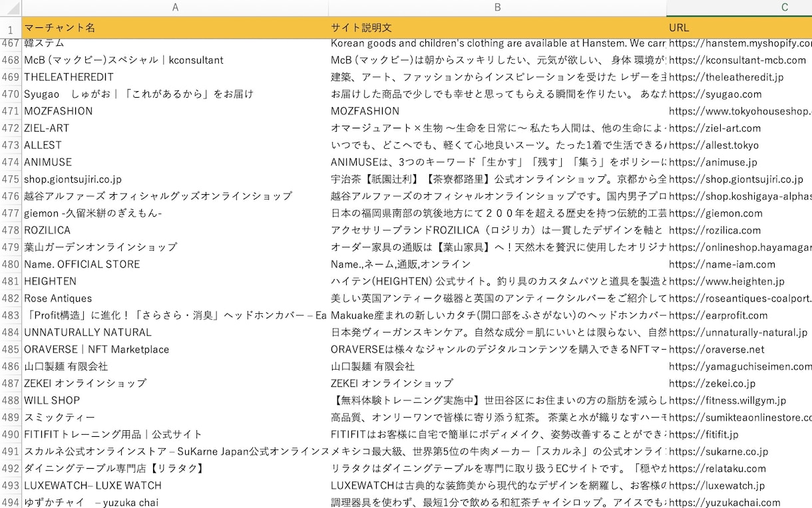
Task: Click the https://www.heighten.jp cell
Action: (x=739, y=281)
